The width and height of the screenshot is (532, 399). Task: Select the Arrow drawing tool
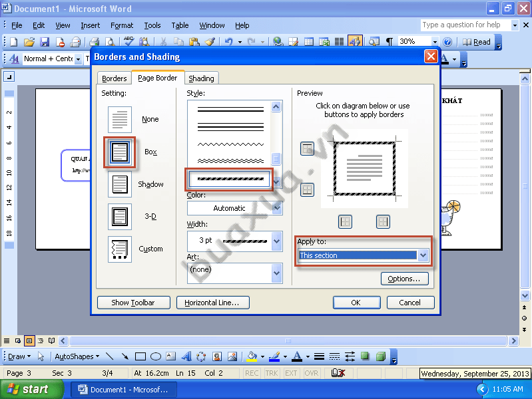(x=125, y=356)
